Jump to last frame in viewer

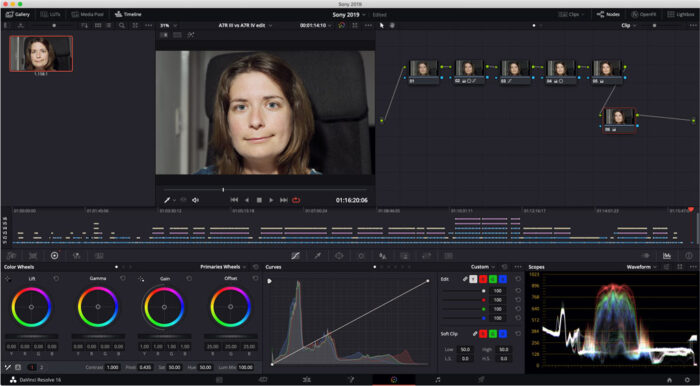[x=283, y=200]
